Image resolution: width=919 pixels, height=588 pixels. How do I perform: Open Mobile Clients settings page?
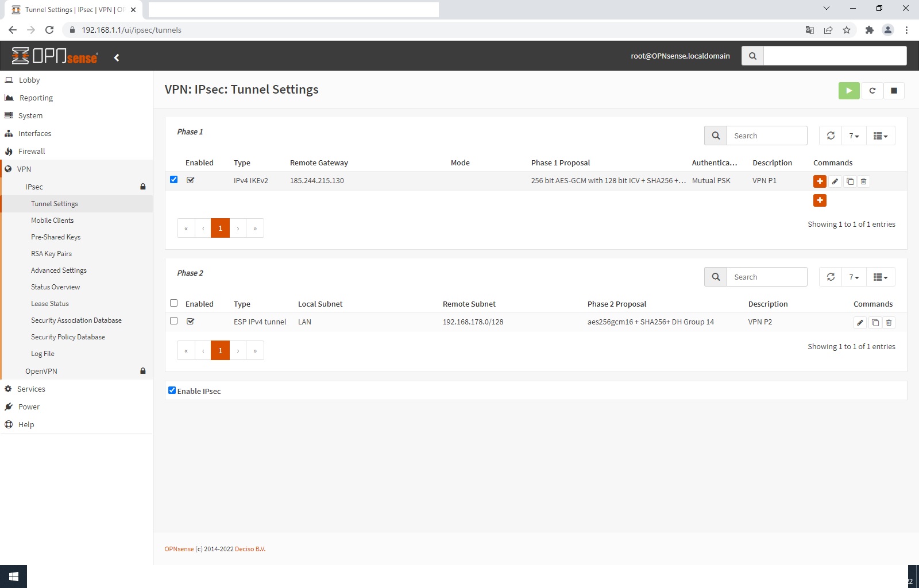pyautogui.click(x=52, y=220)
